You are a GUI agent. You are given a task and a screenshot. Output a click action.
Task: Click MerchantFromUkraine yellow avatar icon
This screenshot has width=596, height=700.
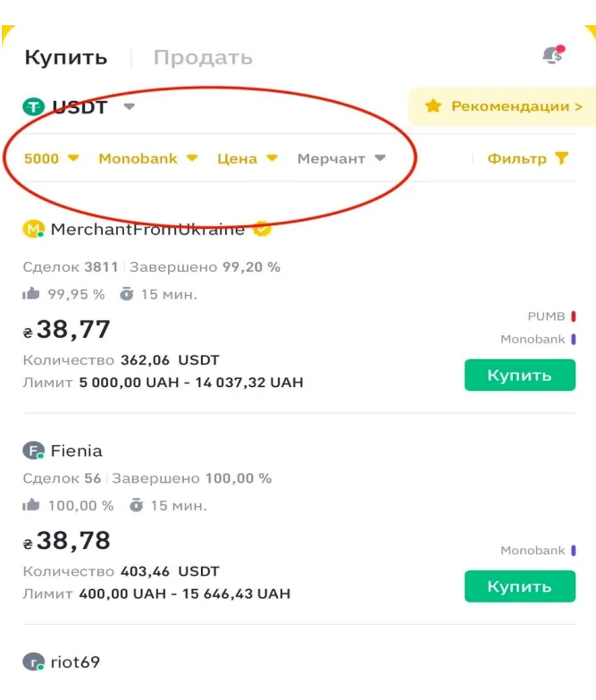[33, 230]
